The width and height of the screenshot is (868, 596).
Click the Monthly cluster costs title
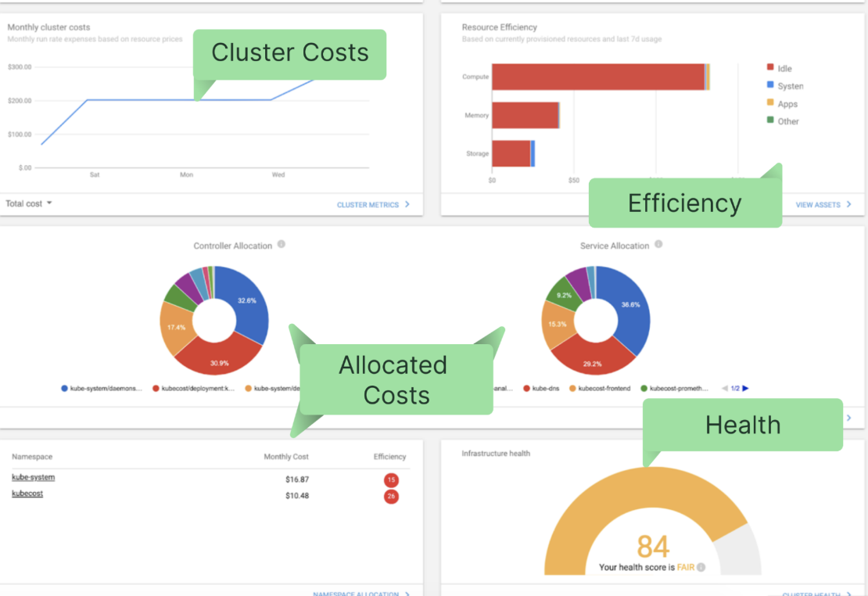[x=48, y=27]
